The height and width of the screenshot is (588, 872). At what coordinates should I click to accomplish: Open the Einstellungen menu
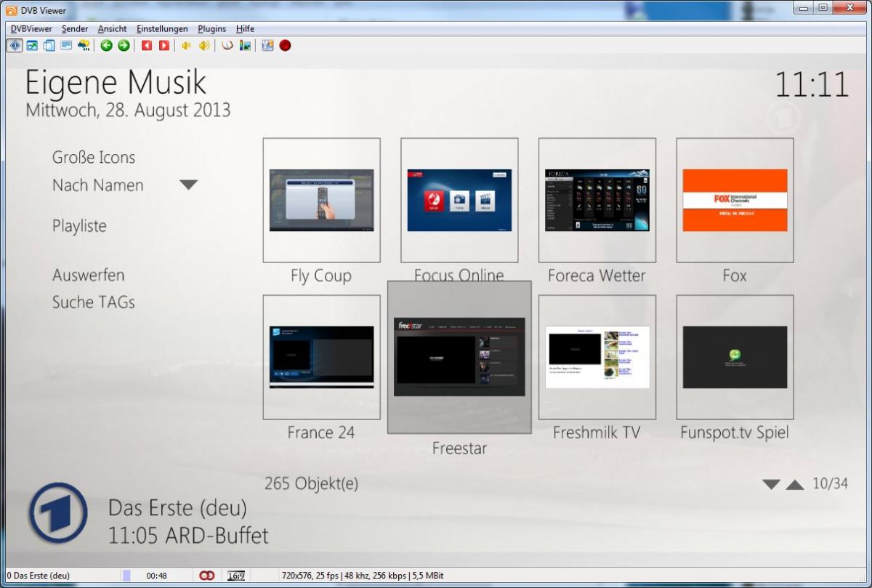[162, 28]
